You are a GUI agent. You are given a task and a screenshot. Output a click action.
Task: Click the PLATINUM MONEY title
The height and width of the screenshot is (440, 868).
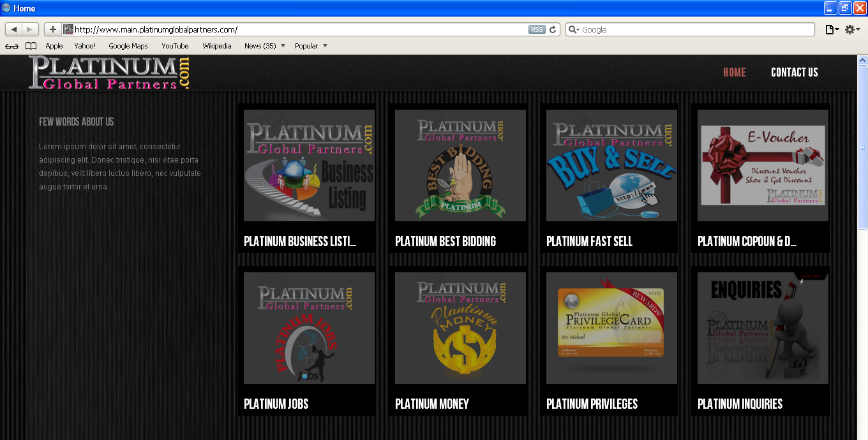click(x=432, y=404)
